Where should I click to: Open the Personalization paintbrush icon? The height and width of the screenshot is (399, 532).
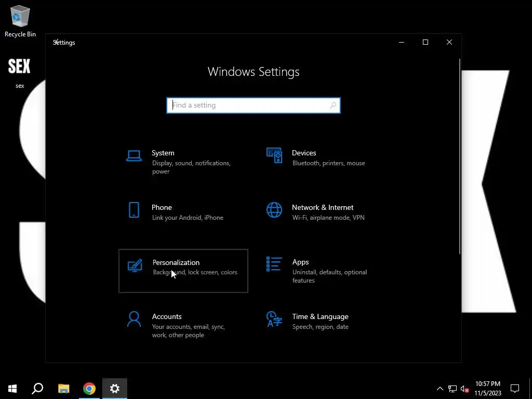click(135, 265)
